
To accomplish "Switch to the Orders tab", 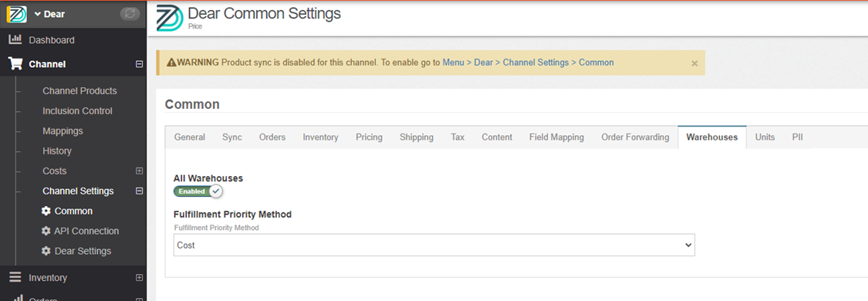I will pos(272,137).
